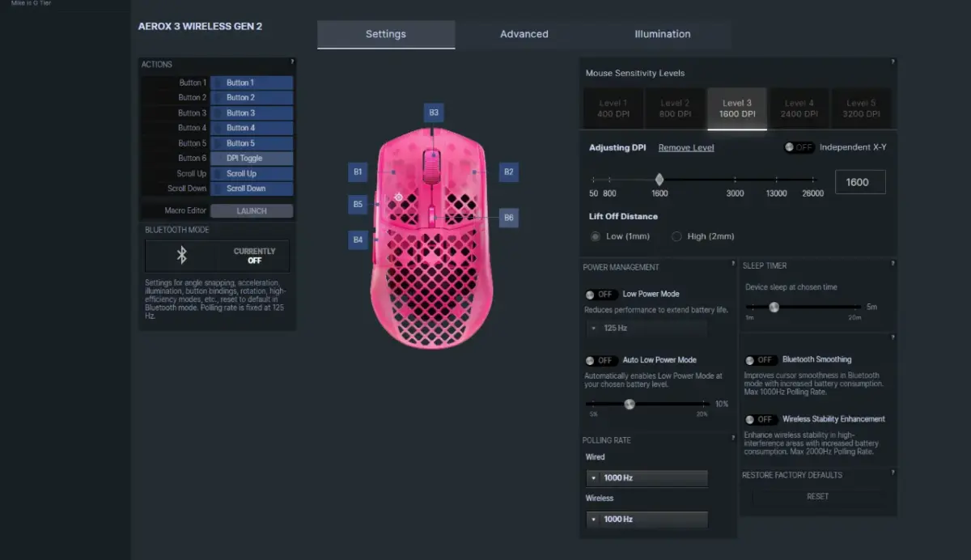Click the Sleep Timer slider knob
The width and height of the screenshot is (971, 560).
[774, 307]
